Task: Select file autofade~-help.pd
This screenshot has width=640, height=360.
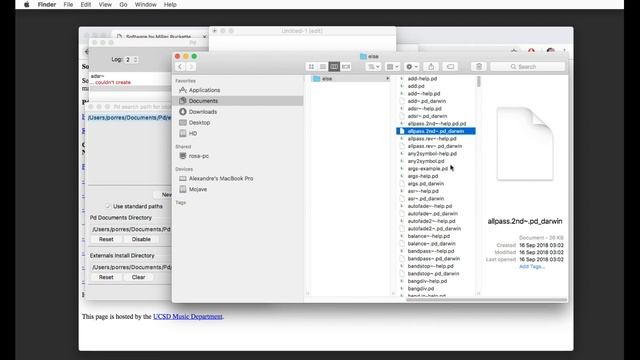Action: [430, 206]
